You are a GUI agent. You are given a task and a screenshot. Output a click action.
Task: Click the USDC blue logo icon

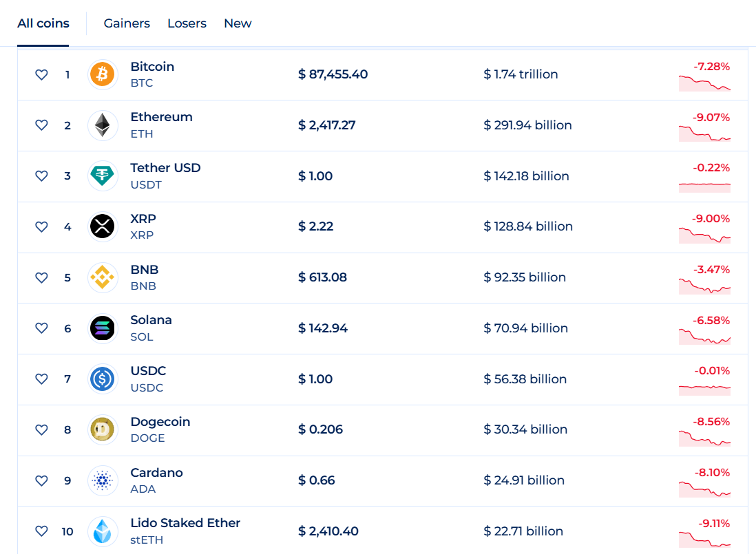coord(102,379)
